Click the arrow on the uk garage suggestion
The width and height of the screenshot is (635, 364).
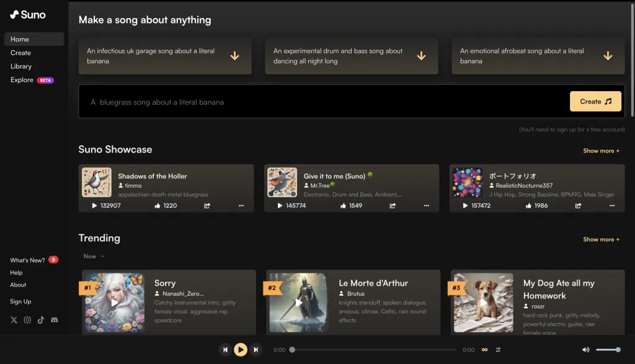234,56
